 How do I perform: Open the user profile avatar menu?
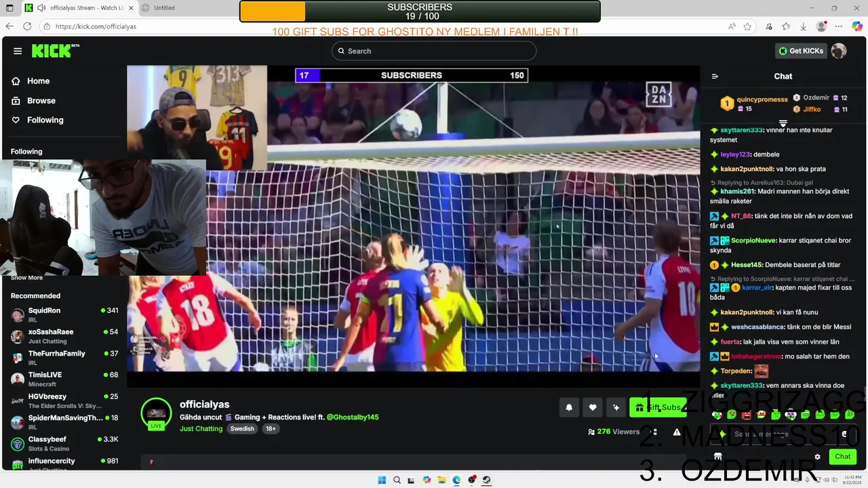(839, 51)
